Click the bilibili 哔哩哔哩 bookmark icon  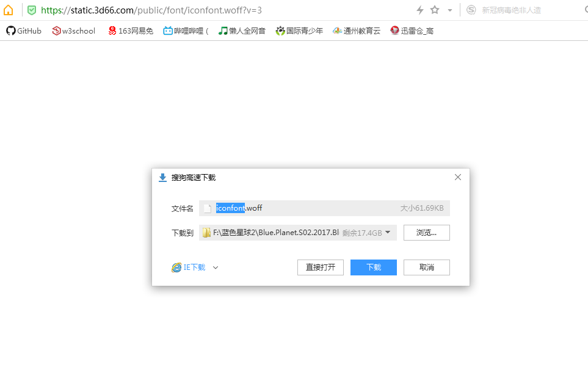[167, 30]
